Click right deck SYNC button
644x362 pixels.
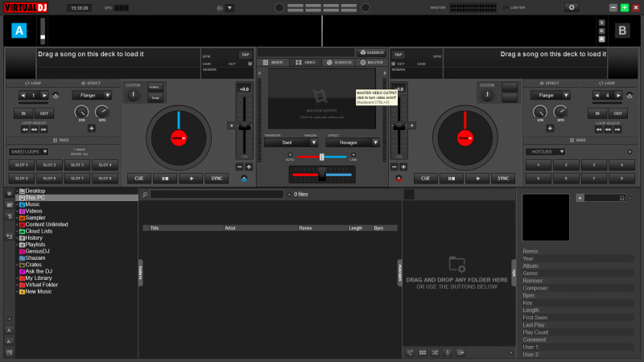click(x=503, y=179)
